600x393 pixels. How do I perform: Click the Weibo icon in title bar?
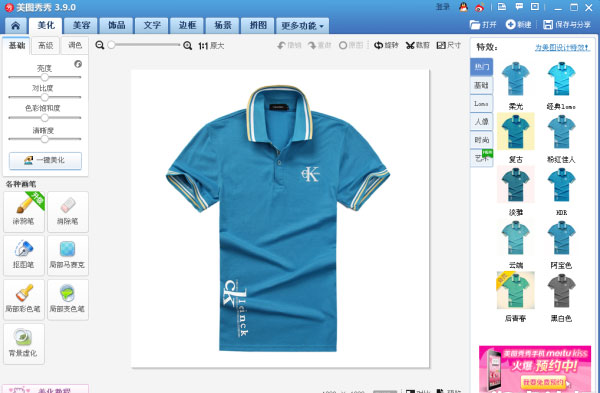pyautogui.click(x=479, y=7)
